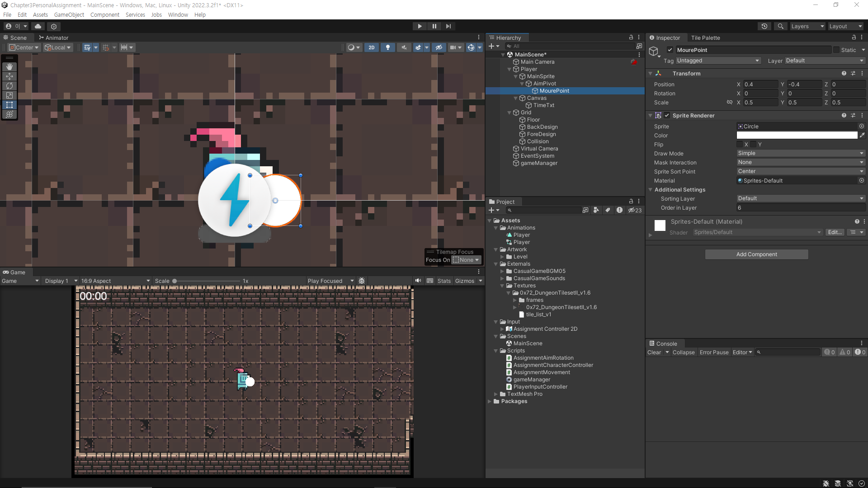Toggle Flip Y checkbox
The height and width of the screenshot is (488, 868).
754,144
